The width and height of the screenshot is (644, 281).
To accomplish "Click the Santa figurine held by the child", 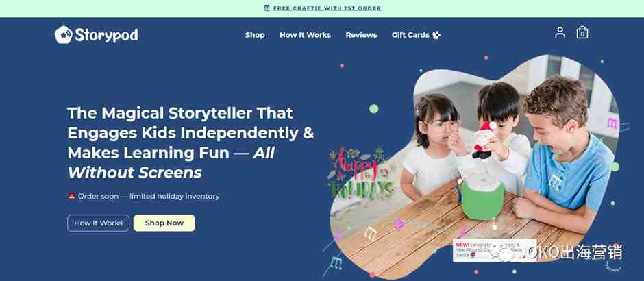I will coord(484,140).
